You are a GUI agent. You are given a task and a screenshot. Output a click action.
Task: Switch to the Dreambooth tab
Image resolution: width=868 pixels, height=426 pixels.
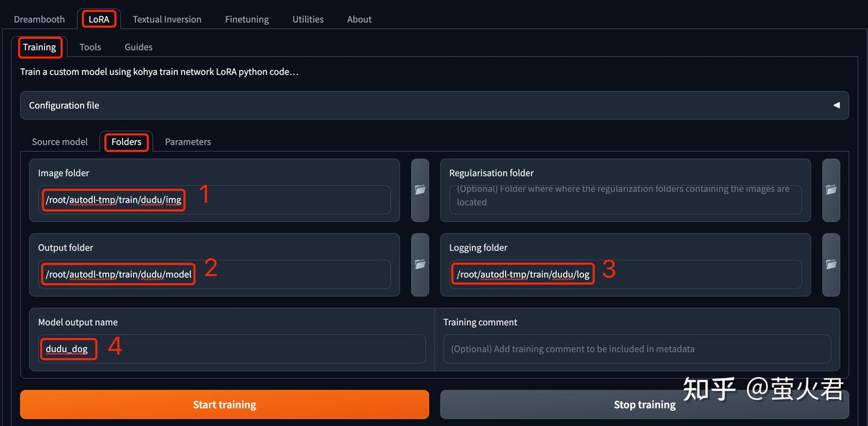39,19
